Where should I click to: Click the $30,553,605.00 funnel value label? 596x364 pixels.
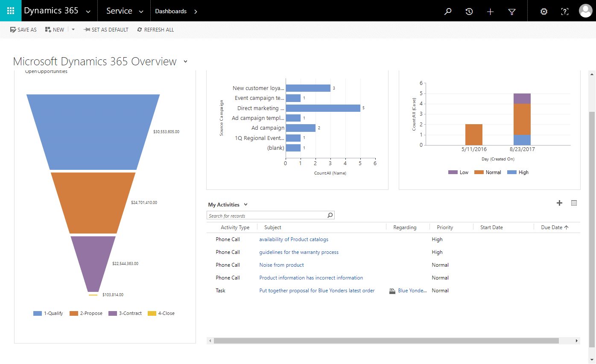166,132
